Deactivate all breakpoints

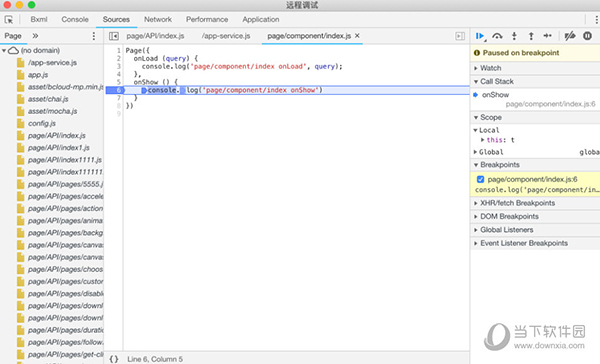click(570, 36)
